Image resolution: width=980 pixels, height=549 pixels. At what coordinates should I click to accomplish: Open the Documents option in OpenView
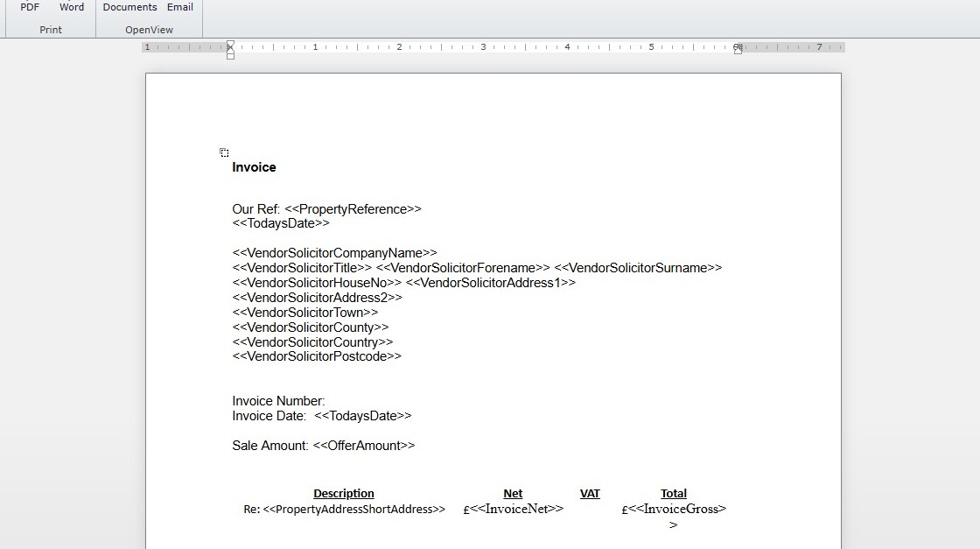[129, 8]
